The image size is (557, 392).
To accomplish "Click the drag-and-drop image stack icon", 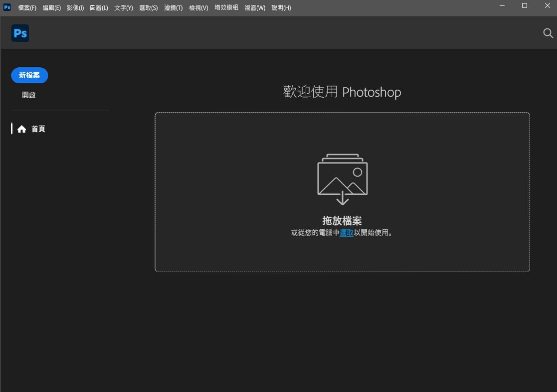I will click(x=343, y=179).
